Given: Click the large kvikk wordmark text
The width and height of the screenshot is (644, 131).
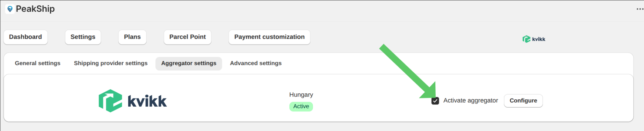Looking at the screenshot, I should tap(147, 101).
